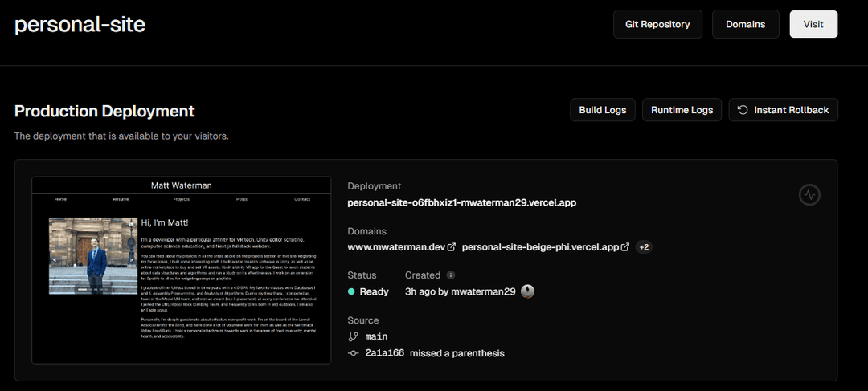The width and height of the screenshot is (868, 391).
Task: View the Runtime Logs
Action: tap(682, 109)
